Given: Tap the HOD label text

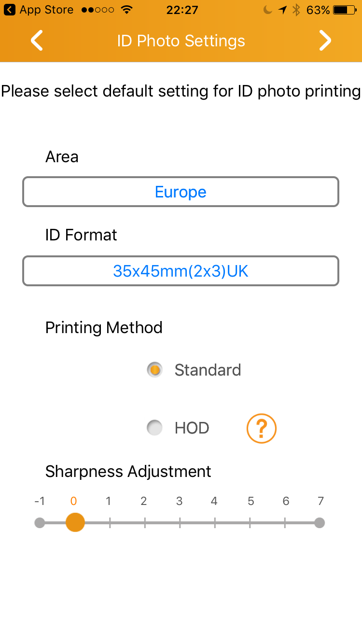Looking at the screenshot, I should pos(192,428).
